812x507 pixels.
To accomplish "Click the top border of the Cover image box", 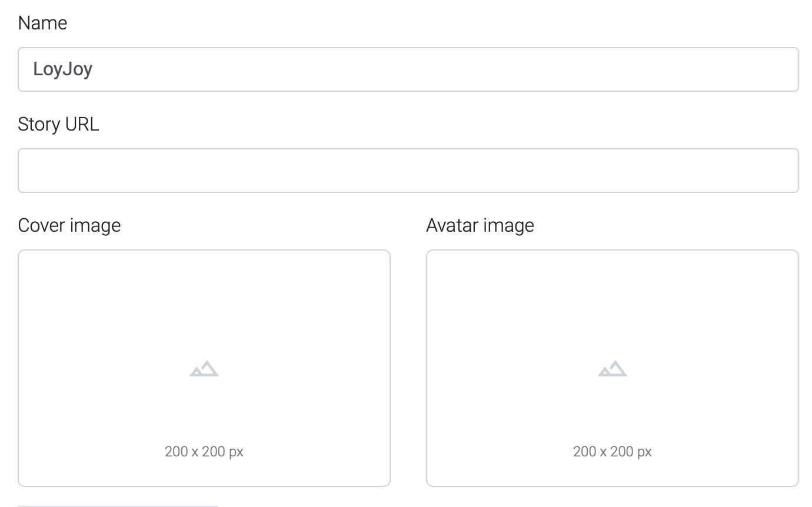I will pyautogui.click(x=204, y=249).
